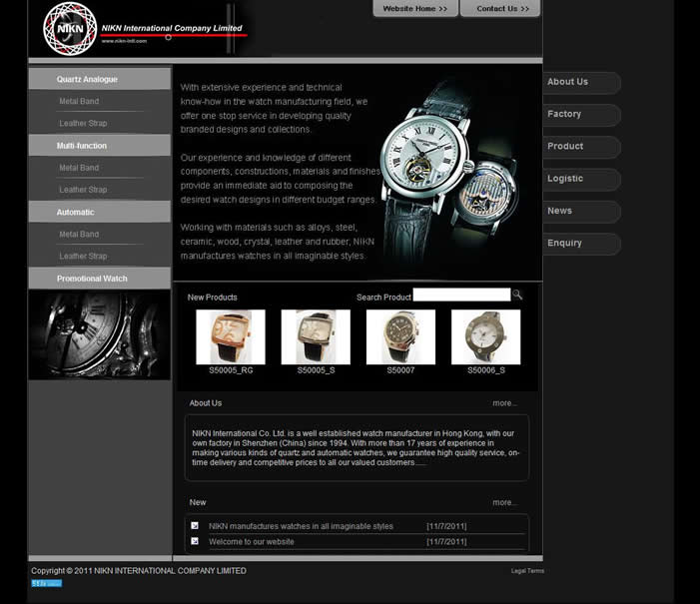Click the NIKN circular logo
Screen dimensions: 700x604
pos(70,29)
